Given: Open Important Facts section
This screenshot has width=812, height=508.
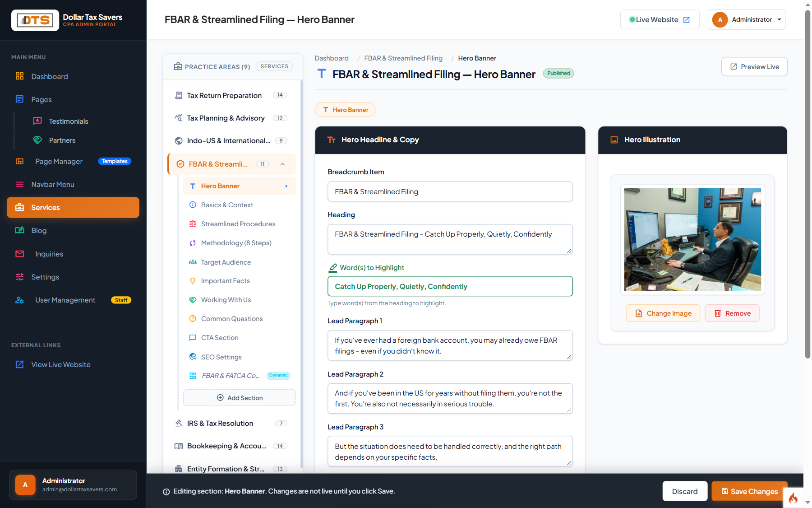Looking at the screenshot, I should click(239, 281).
